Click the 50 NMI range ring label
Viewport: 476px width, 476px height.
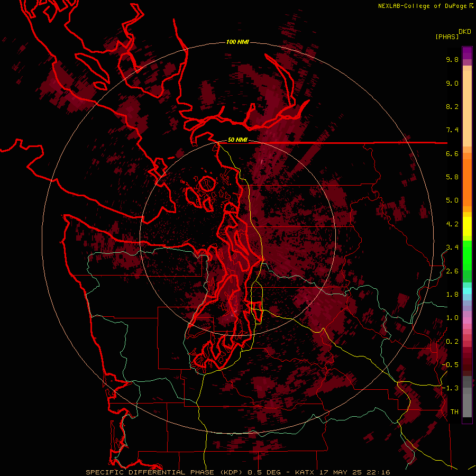click(237, 140)
